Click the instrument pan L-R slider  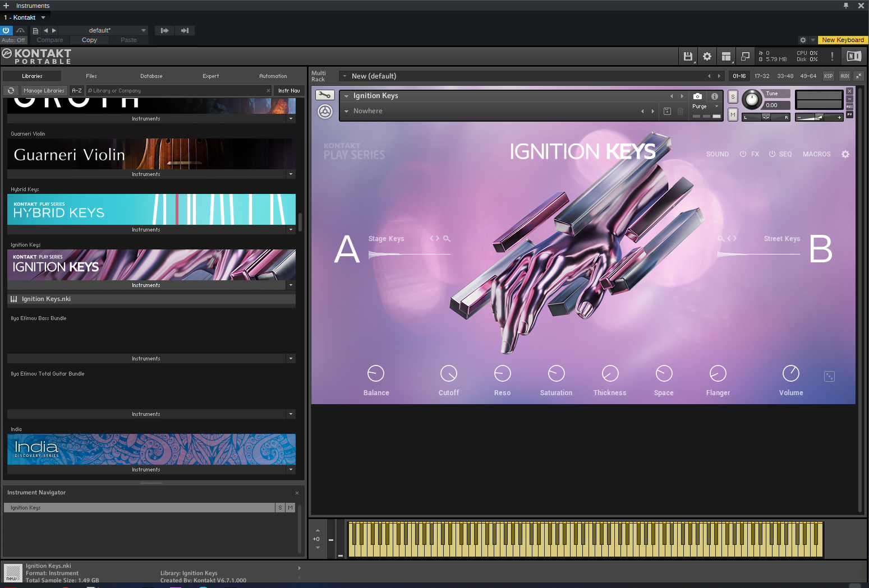point(766,117)
